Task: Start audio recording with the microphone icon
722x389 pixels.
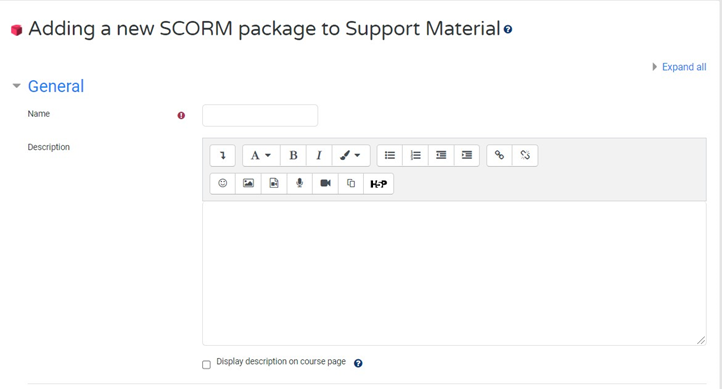Action: click(x=300, y=184)
